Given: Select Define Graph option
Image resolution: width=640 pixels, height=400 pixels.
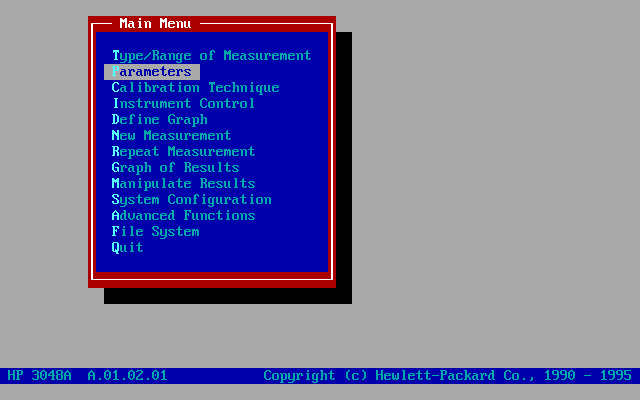Looking at the screenshot, I should coord(160,120).
